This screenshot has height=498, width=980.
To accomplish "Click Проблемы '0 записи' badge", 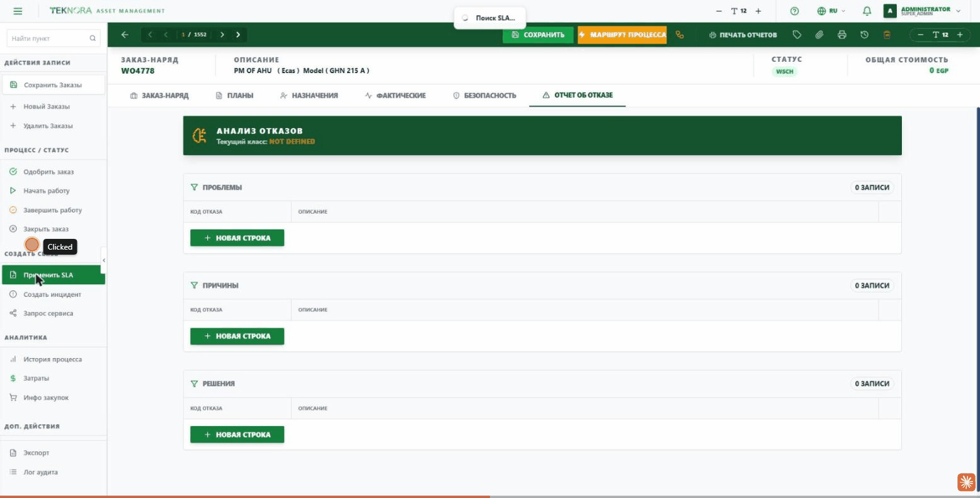I will [872, 187].
